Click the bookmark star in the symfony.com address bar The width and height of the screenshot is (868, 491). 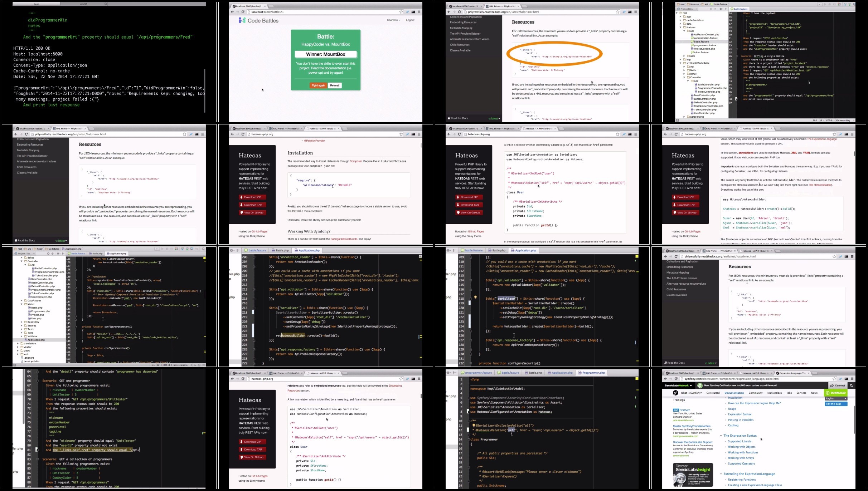(834, 379)
